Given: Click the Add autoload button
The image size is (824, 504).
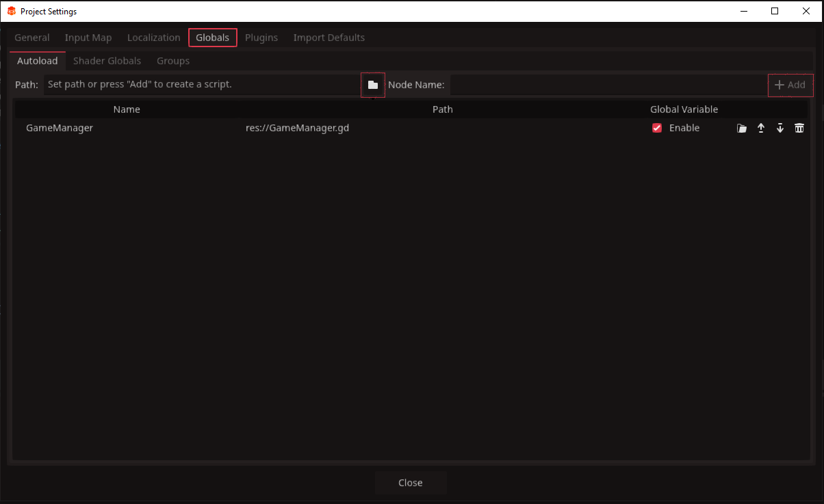Looking at the screenshot, I should coord(790,85).
